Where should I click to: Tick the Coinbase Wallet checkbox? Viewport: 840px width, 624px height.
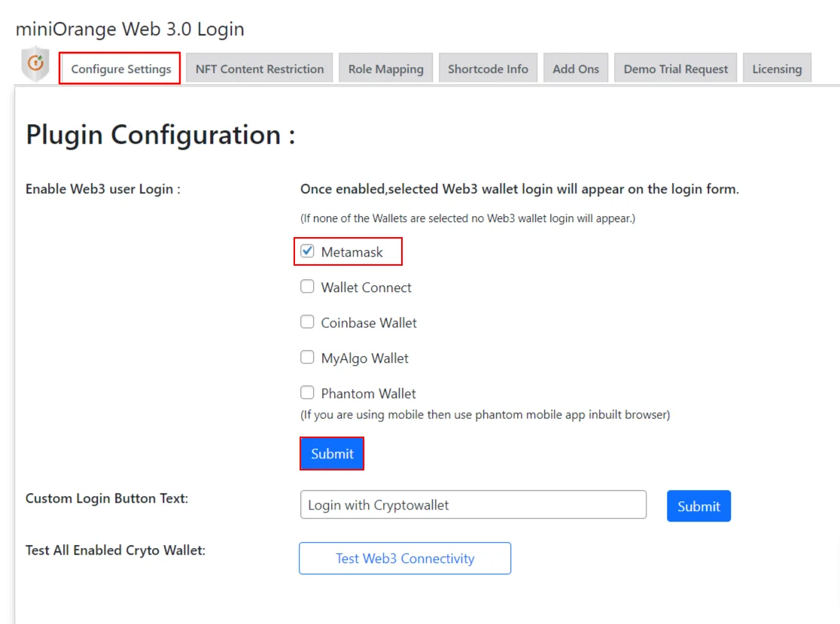click(x=307, y=322)
